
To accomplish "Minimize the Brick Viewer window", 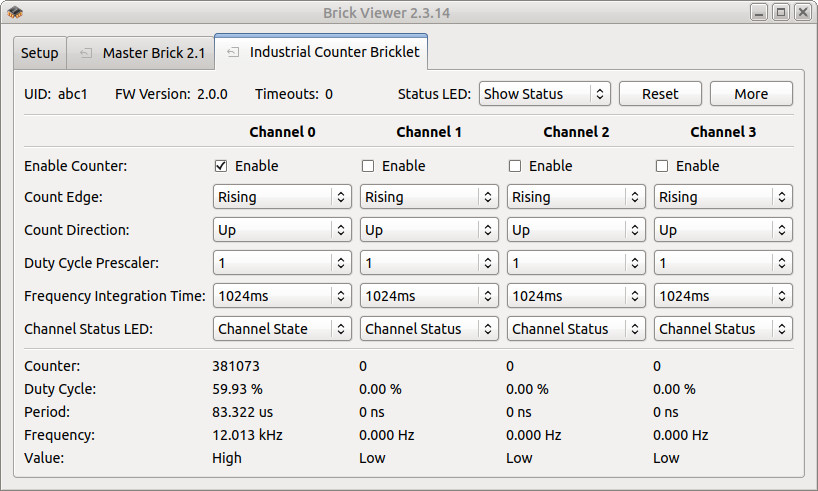I will pyautogui.click(x=760, y=12).
